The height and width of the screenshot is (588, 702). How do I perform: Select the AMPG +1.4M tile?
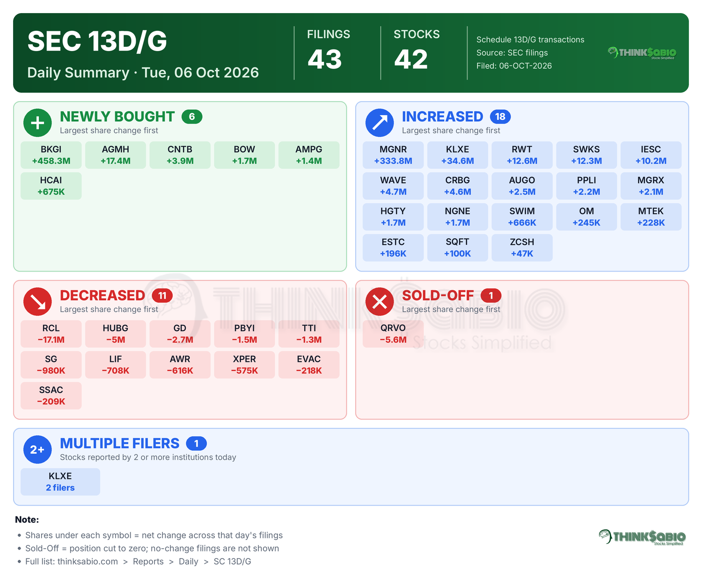(x=309, y=155)
